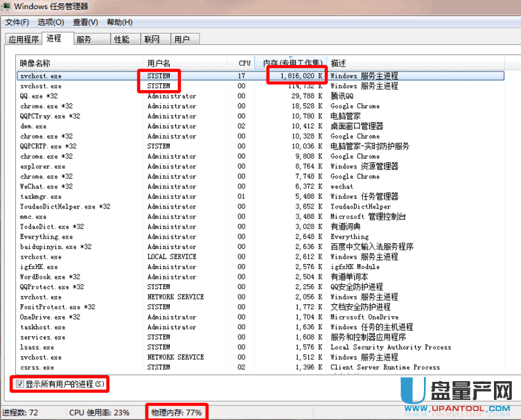Select the taskmgr.exe process

[260, 196]
